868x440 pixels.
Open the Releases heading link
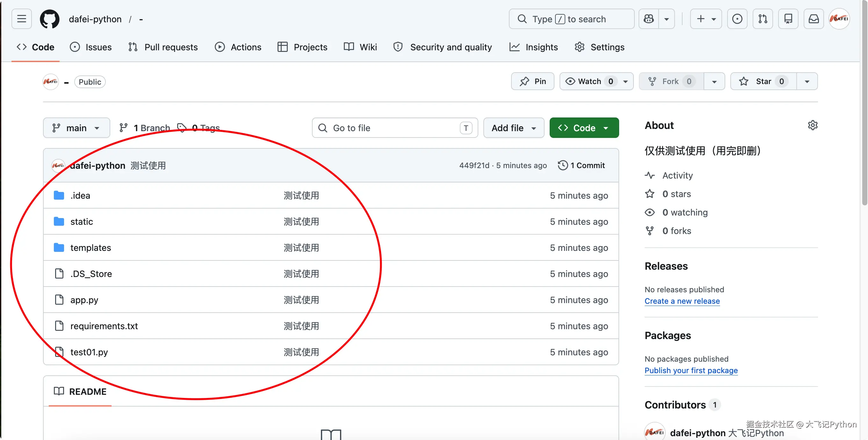(666, 266)
